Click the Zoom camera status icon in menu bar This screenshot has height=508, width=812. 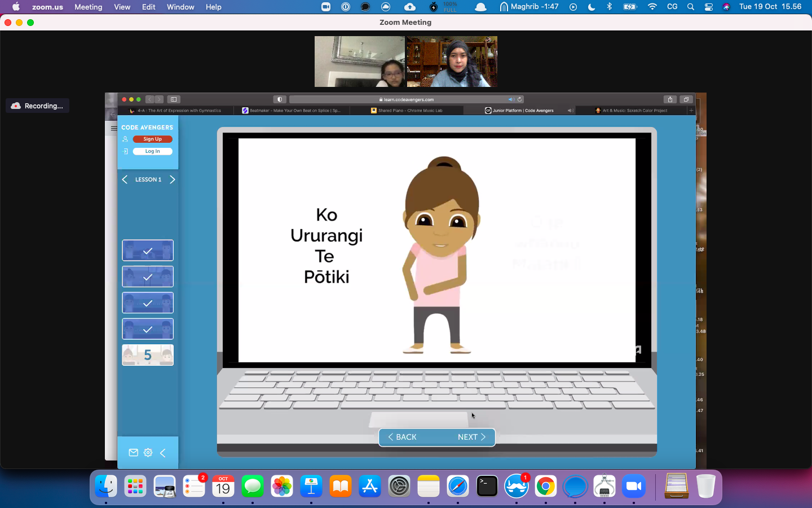[x=326, y=7]
